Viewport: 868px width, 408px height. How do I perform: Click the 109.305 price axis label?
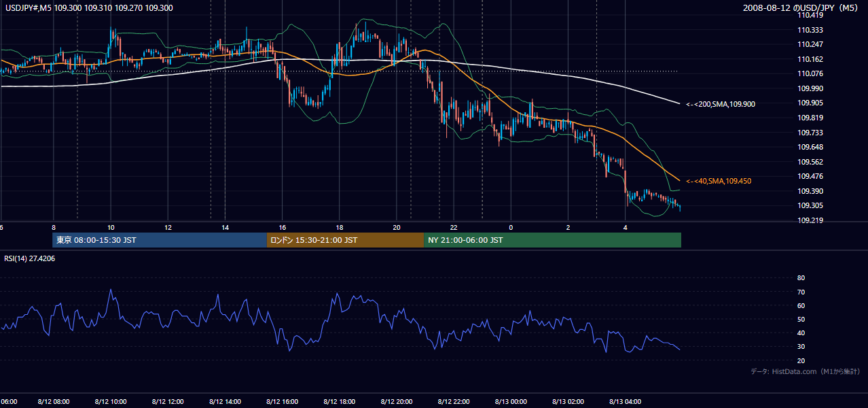click(811, 205)
